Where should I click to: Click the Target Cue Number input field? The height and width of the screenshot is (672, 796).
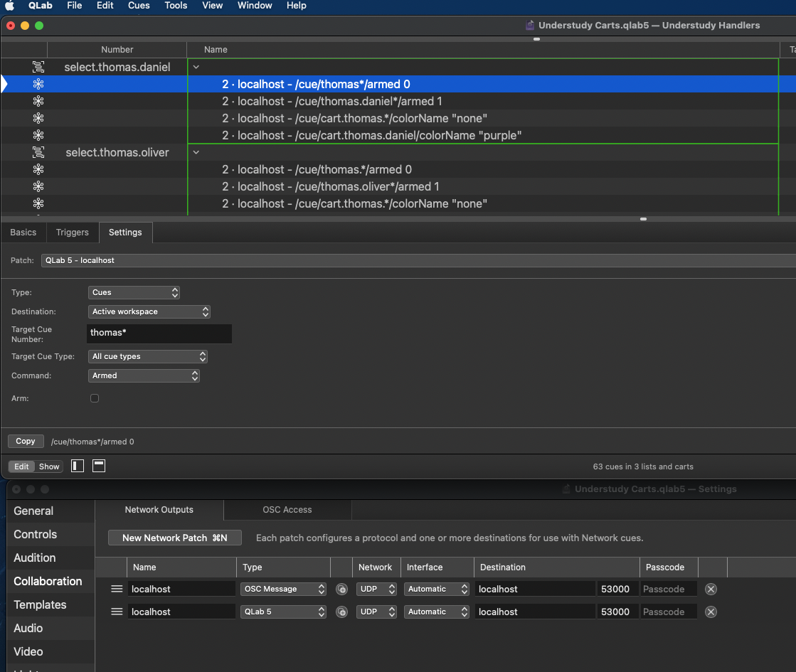click(x=159, y=333)
